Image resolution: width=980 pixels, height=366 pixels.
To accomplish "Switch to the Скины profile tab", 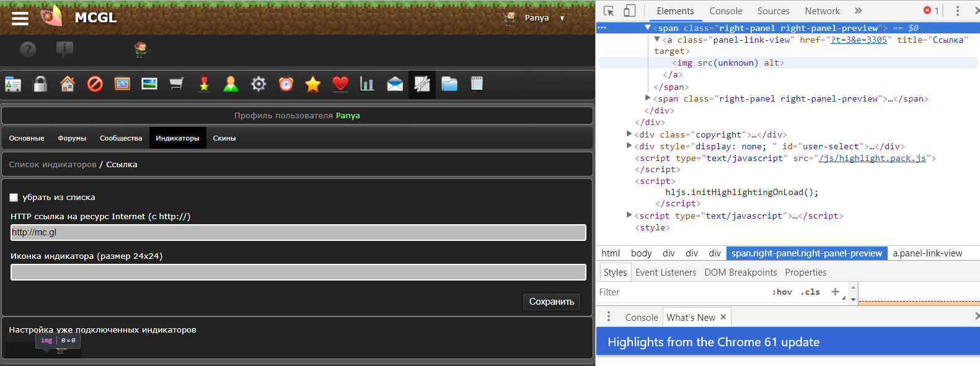I will tap(224, 138).
